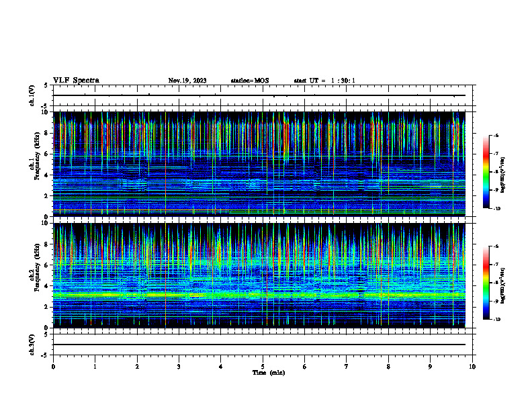Viewport: 532px width, 411px height.
Task: Click the 'Time (min)' axis label
Action: [x=269, y=373]
